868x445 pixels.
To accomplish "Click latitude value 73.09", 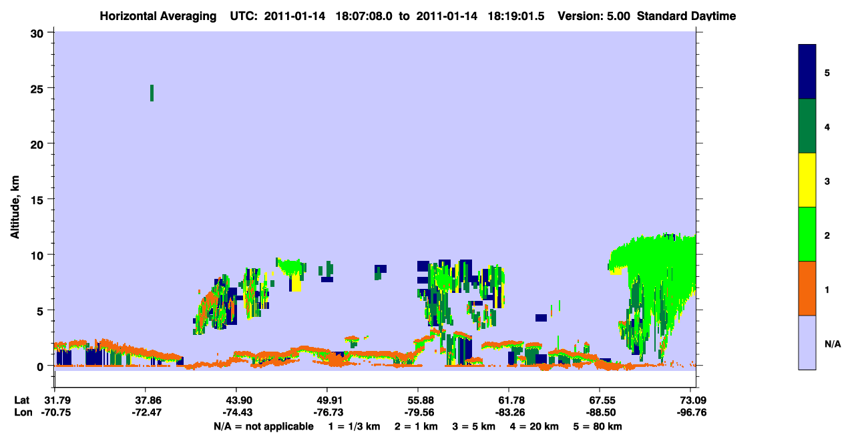I will click(x=694, y=400).
